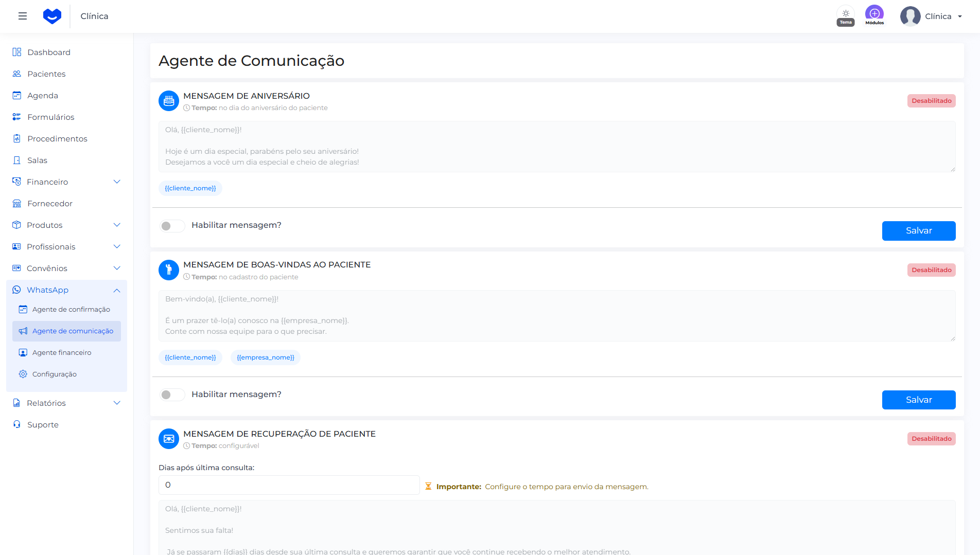Go to Agente financeiro menu item
The image size is (980, 555).
click(62, 353)
